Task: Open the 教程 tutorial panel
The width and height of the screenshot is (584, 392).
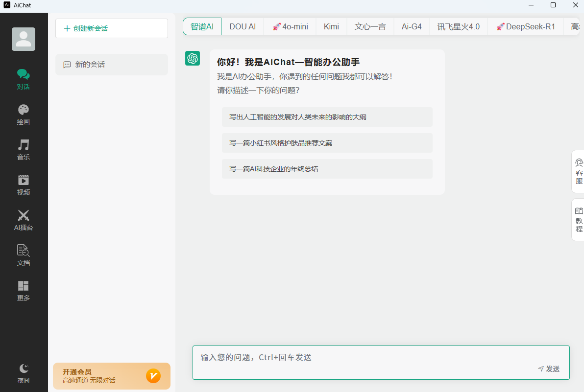Action: tap(579, 220)
